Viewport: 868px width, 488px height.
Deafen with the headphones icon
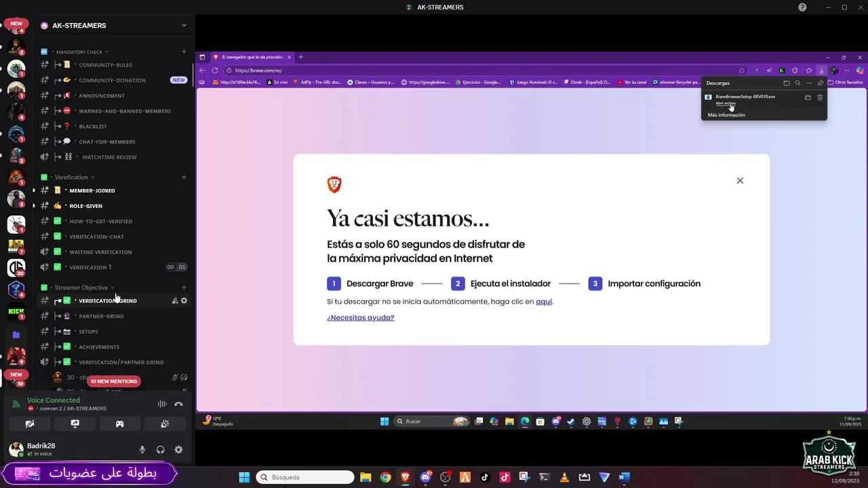(x=161, y=449)
